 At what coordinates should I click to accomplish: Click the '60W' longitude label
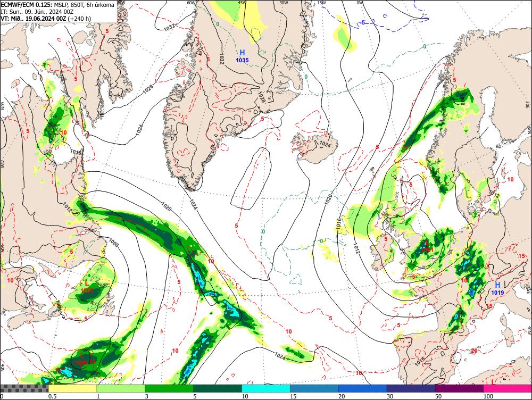pos(192,2)
